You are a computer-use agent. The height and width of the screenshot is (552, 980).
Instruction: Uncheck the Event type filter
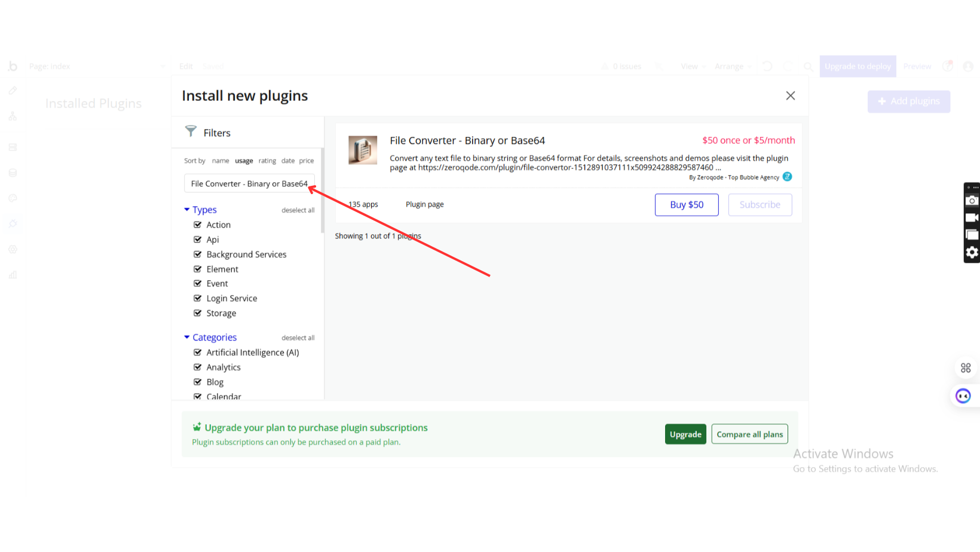[x=198, y=283]
